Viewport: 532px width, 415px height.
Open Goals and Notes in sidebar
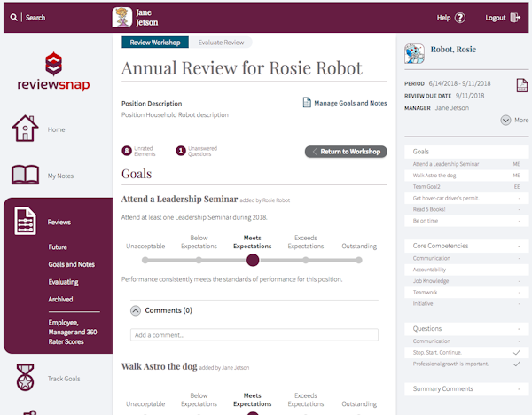pyautogui.click(x=71, y=264)
